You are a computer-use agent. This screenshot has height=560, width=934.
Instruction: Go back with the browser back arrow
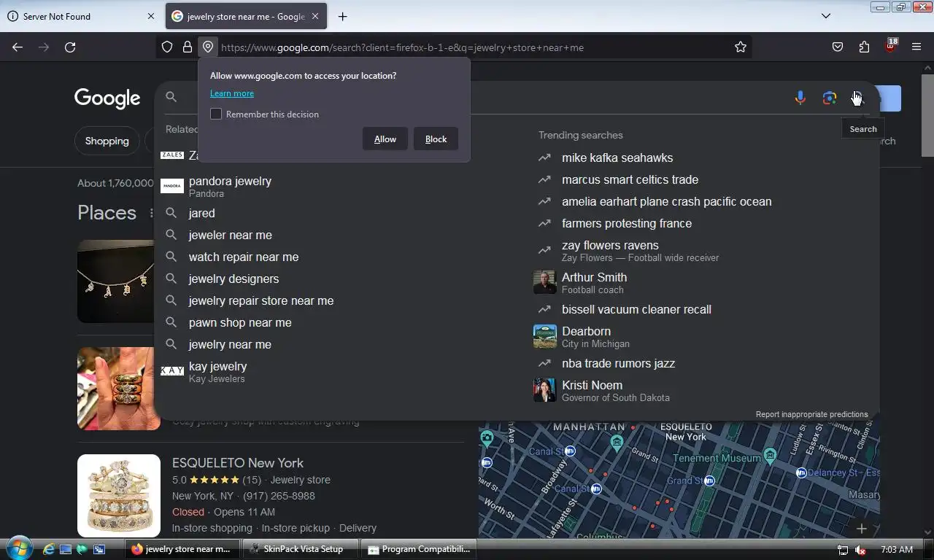pos(18,47)
